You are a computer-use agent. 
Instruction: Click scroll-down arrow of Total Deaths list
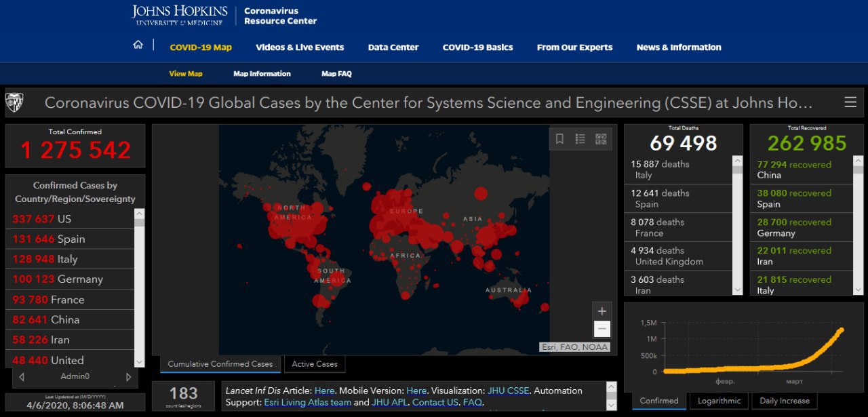point(738,290)
